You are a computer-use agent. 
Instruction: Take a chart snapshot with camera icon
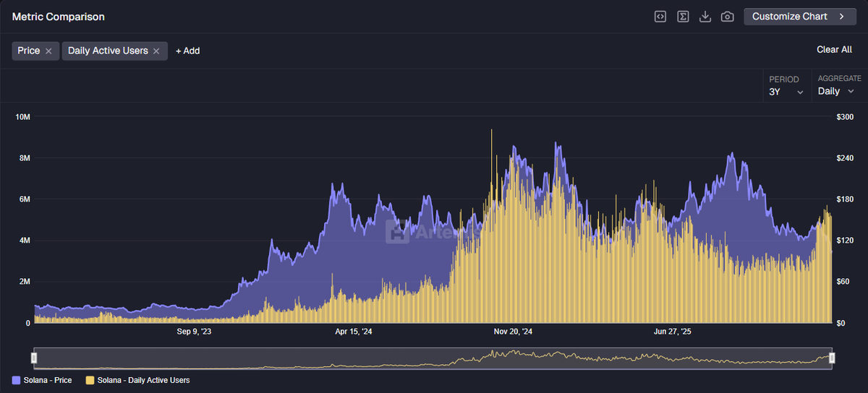(x=728, y=17)
